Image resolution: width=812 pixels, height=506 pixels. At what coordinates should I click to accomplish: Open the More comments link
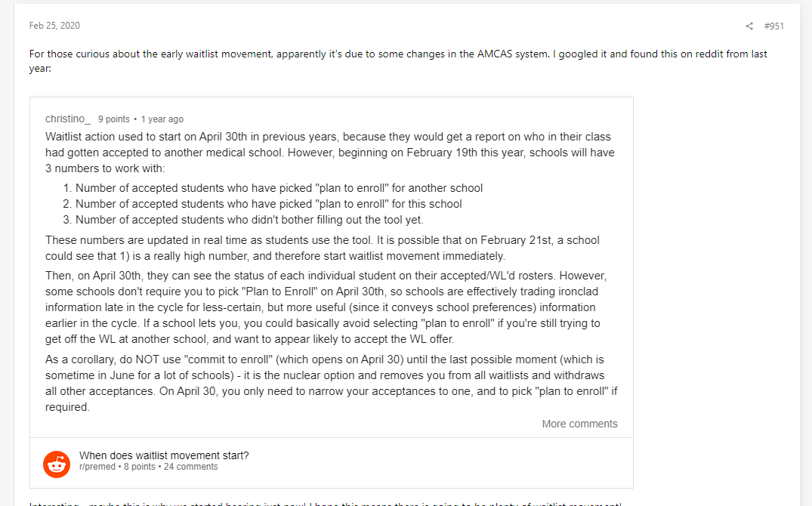tap(579, 424)
